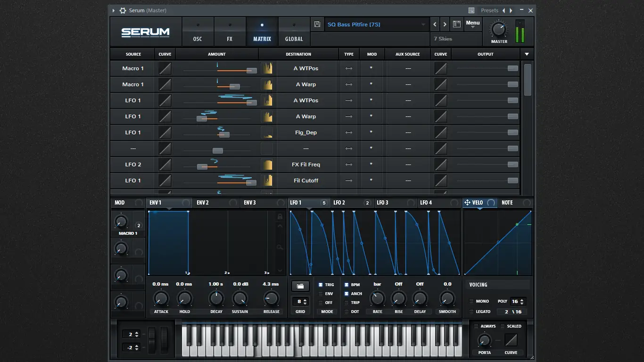Click the aux curve icon in the Flg_Dep row
This screenshot has width=644, height=362.
440,132
